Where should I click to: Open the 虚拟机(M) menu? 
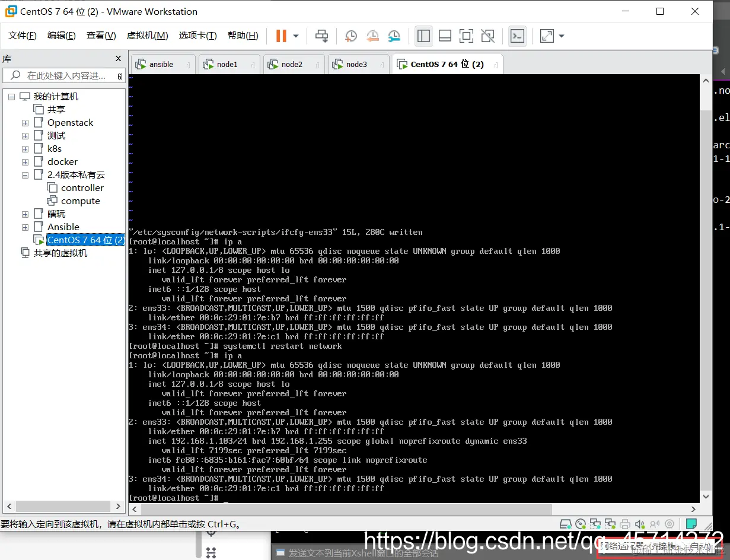pyautogui.click(x=148, y=36)
